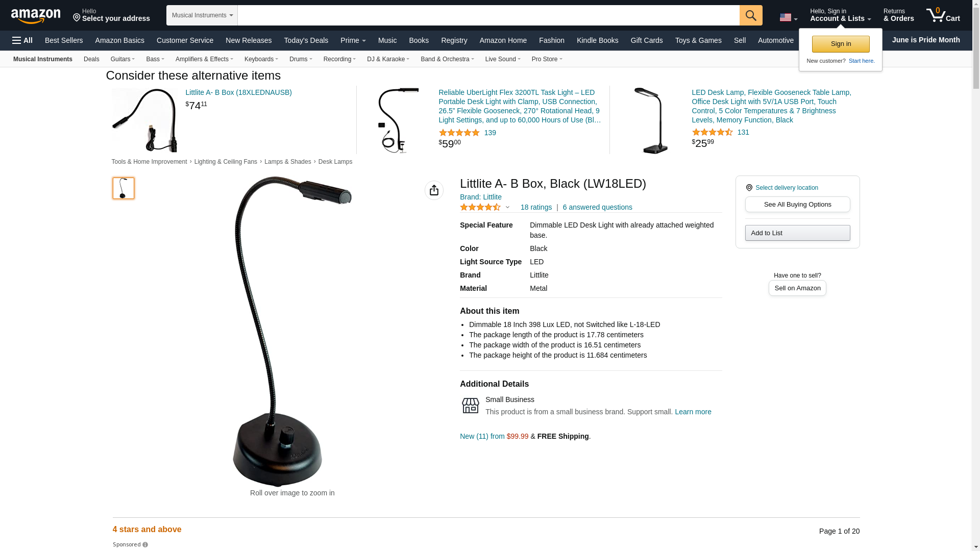Click See All Buying Options button
This screenshot has width=980, height=551.
[798, 205]
